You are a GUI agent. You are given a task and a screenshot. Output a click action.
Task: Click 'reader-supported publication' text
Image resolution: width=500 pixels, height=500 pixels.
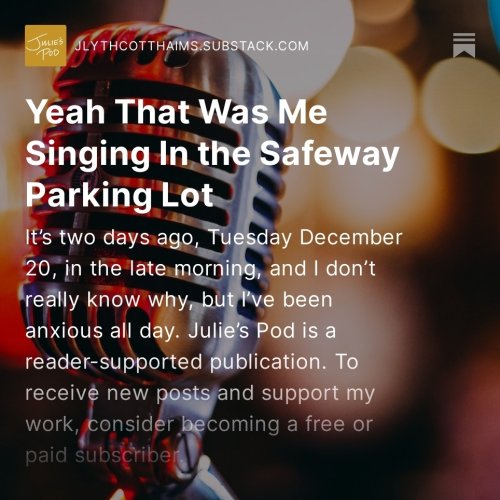click(x=176, y=362)
